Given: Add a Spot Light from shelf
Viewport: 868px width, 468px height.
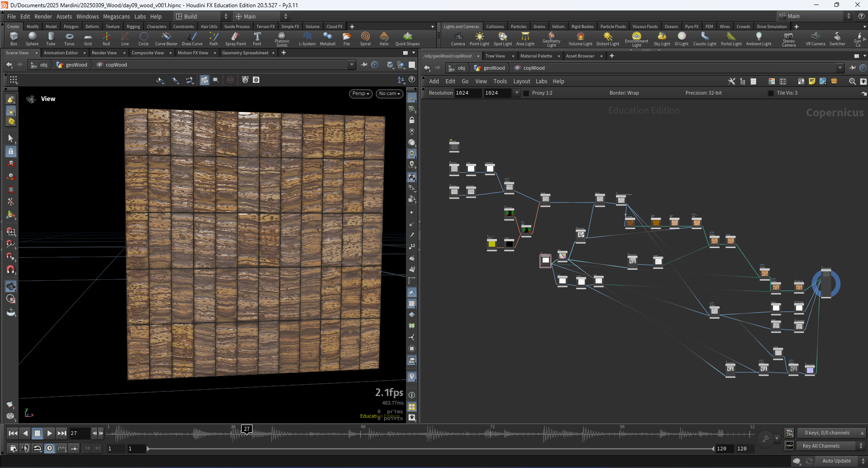Looking at the screenshot, I should tap(502, 39).
